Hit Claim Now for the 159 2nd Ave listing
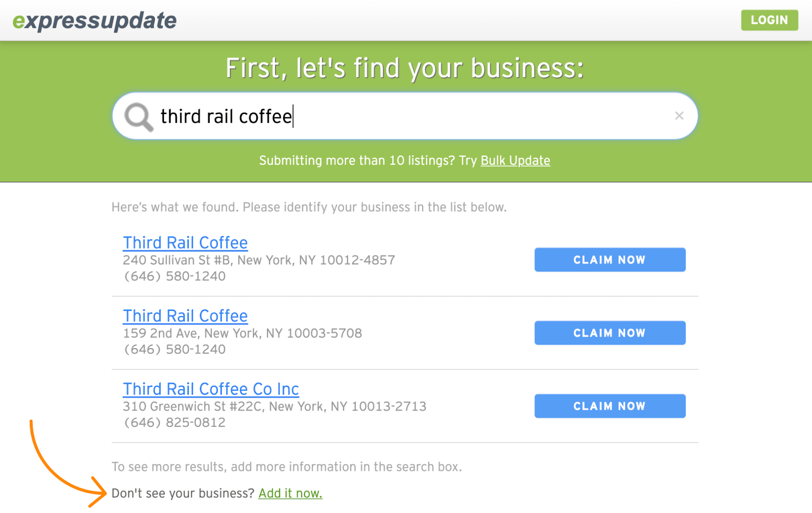 [x=610, y=333]
